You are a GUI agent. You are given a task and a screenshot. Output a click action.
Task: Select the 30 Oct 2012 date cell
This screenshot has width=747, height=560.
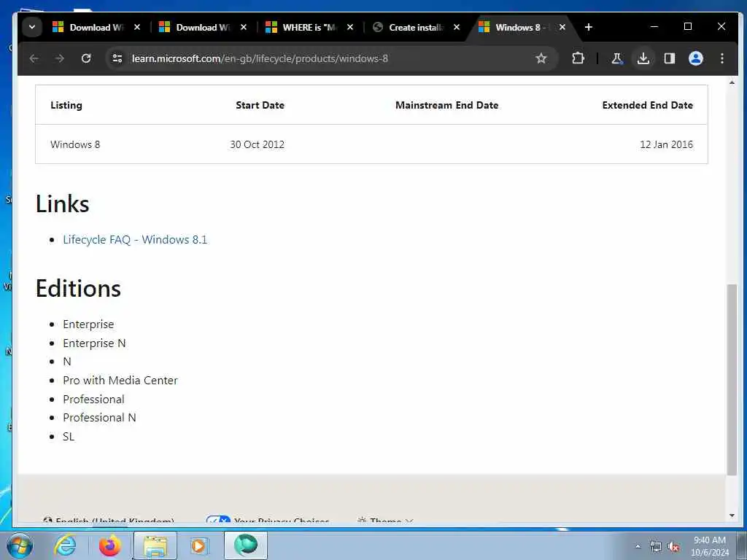[x=258, y=144]
